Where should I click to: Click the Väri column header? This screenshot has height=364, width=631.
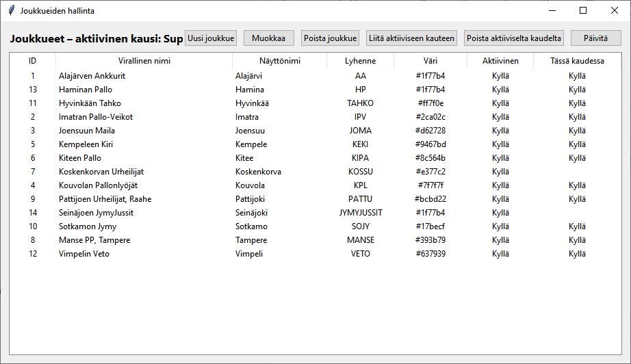430,61
